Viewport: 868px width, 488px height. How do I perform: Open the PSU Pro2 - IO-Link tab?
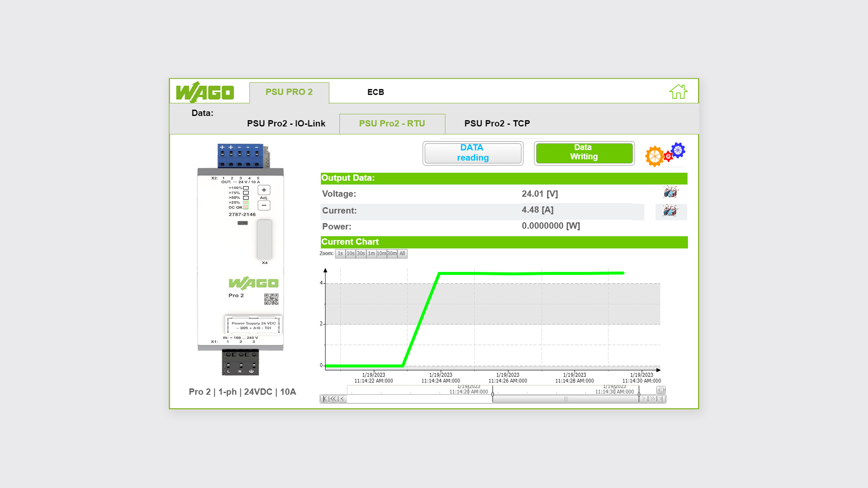[286, 124]
